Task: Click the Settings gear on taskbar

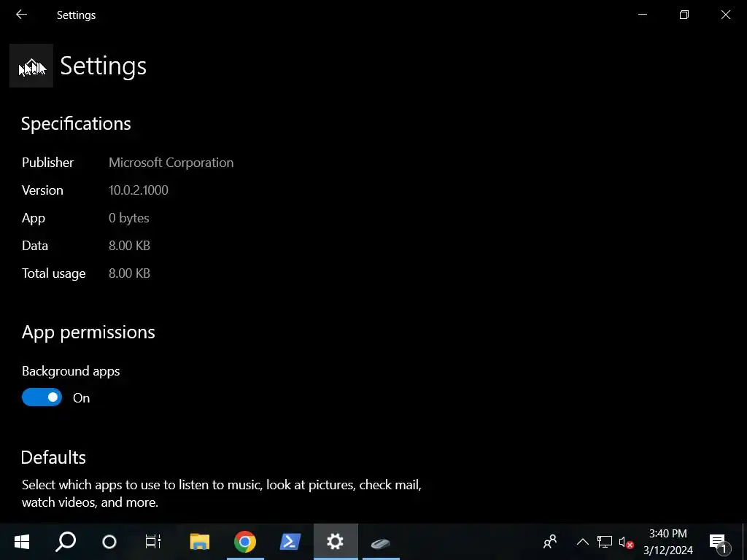Action: pos(336,542)
